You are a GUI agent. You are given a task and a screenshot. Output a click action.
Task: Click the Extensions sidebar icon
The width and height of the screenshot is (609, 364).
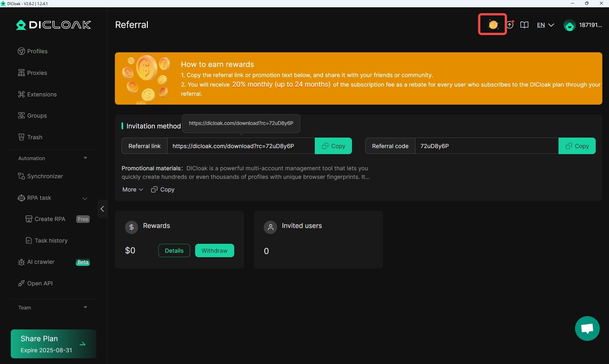click(x=21, y=94)
